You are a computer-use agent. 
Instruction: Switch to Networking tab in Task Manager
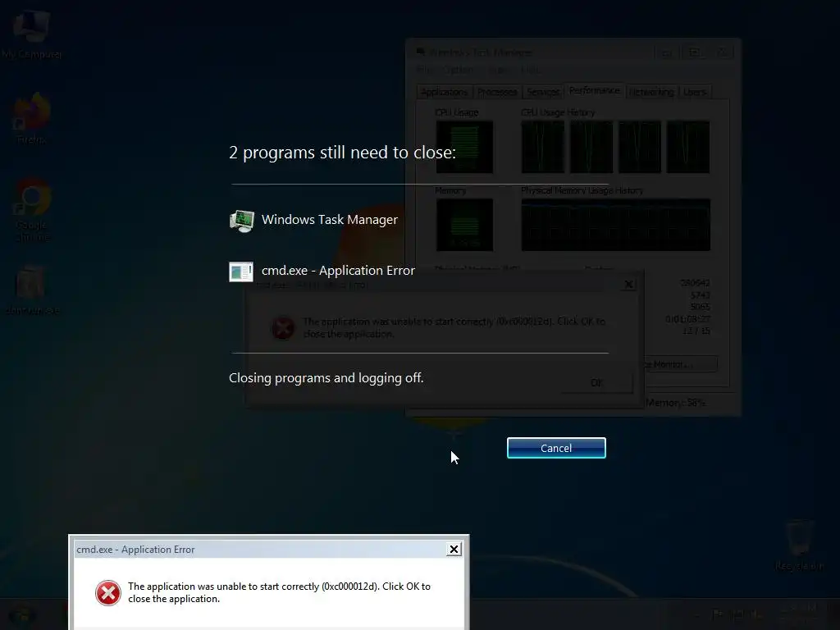coord(651,92)
